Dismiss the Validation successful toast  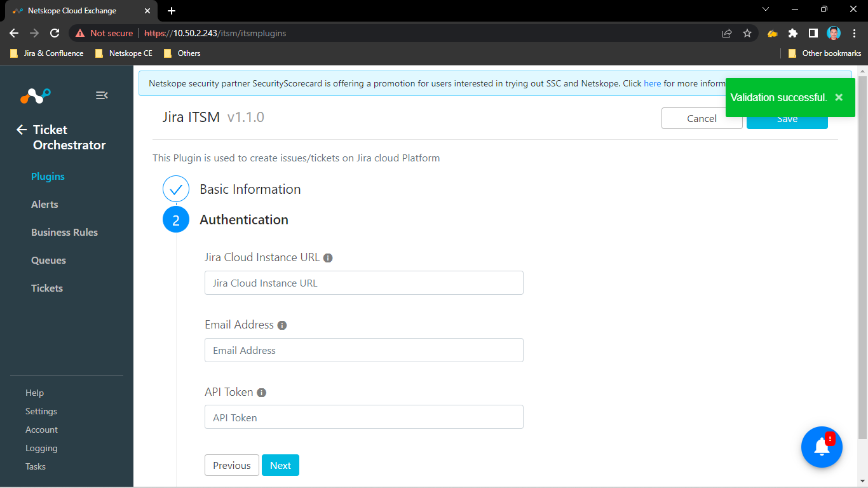pyautogui.click(x=839, y=97)
